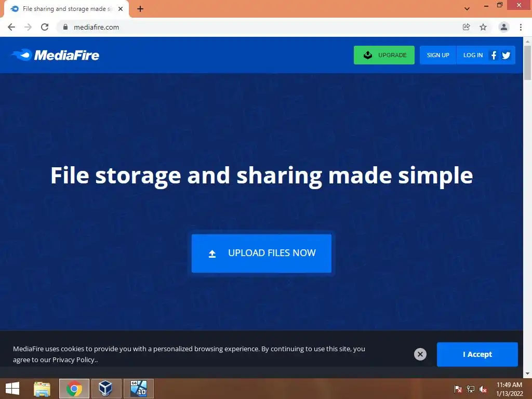This screenshot has width=532, height=399.
Task: Click the Chrome taskbar icon
Action: [x=74, y=389]
